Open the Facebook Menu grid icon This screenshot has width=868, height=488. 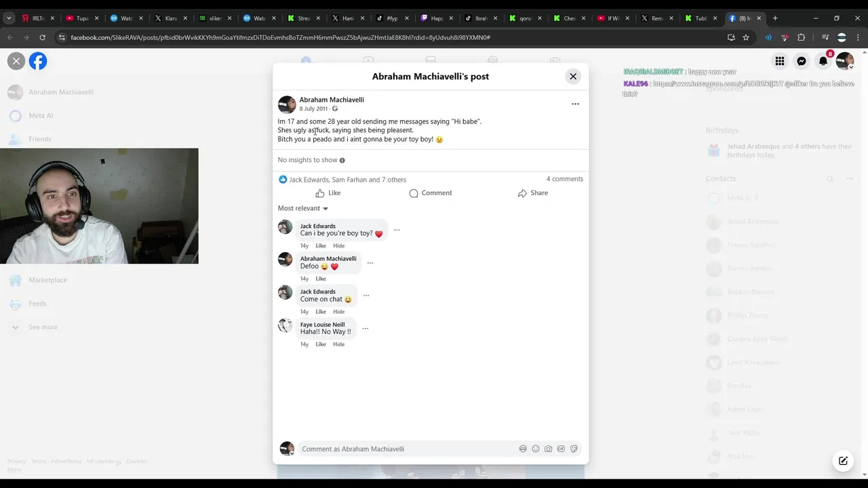780,61
